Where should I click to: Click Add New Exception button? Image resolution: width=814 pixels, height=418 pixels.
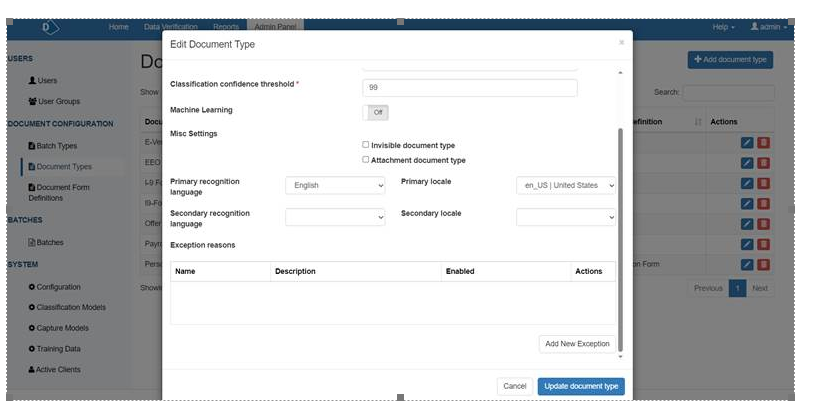(577, 343)
